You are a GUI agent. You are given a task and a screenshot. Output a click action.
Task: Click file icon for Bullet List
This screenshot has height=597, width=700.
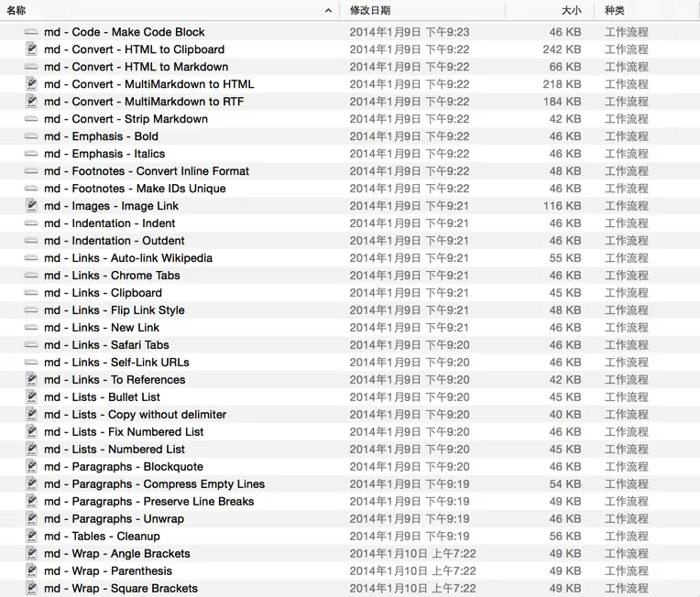point(31,397)
